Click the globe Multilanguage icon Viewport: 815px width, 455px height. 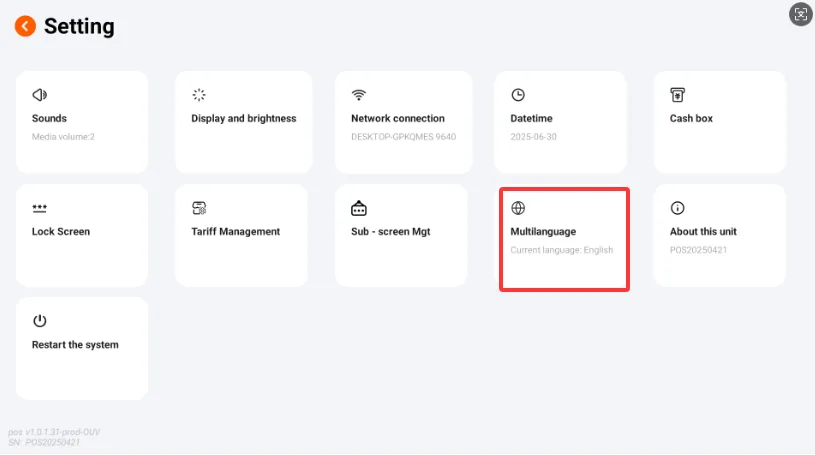518,208
